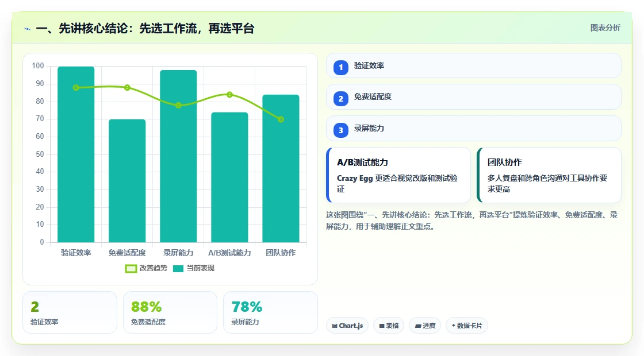Click the 改善趋势 legend color box
Screen dimensions: 644x356
coord(131,269)
